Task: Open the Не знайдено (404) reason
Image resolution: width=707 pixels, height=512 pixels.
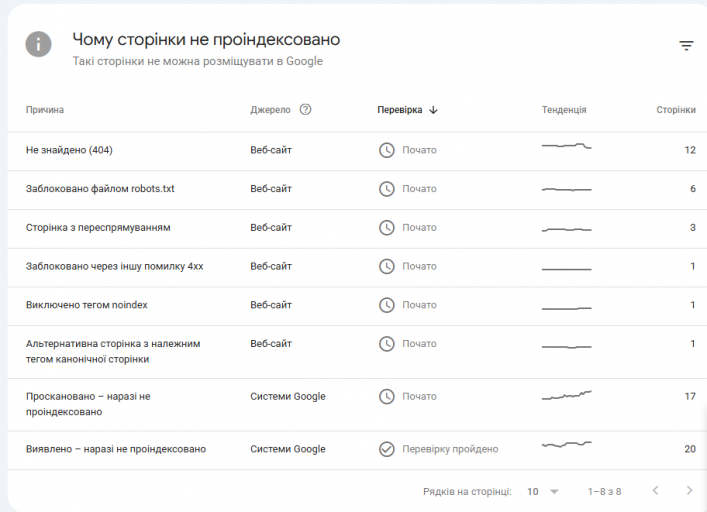Action: pos(69,150)
